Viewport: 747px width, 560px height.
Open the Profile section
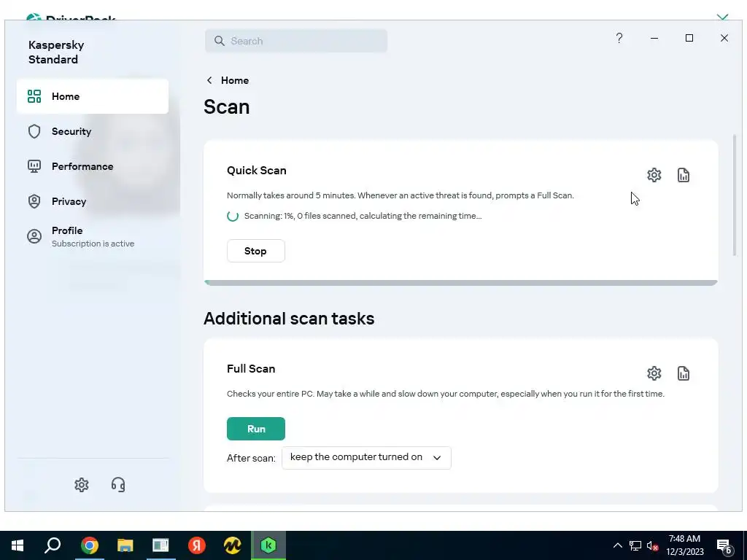tap(93, 237)
